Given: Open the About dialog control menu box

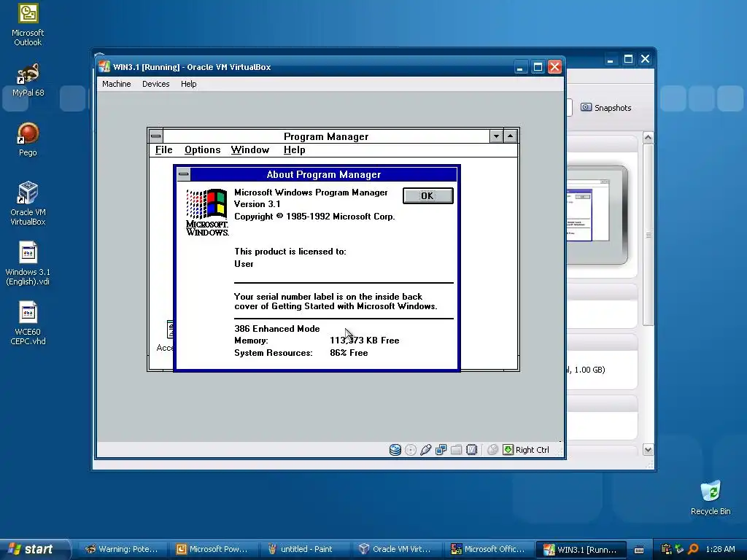Looking at the screenshot, I should [183, 174].
